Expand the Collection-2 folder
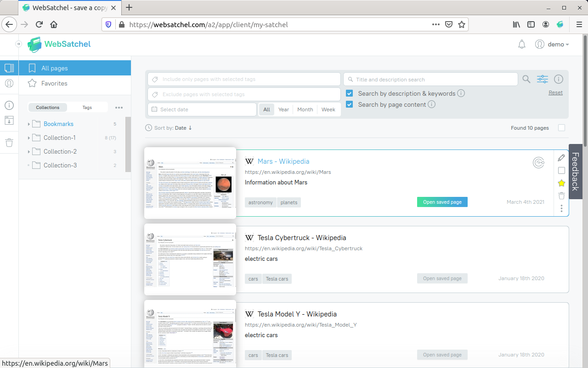 pos(28,152)
